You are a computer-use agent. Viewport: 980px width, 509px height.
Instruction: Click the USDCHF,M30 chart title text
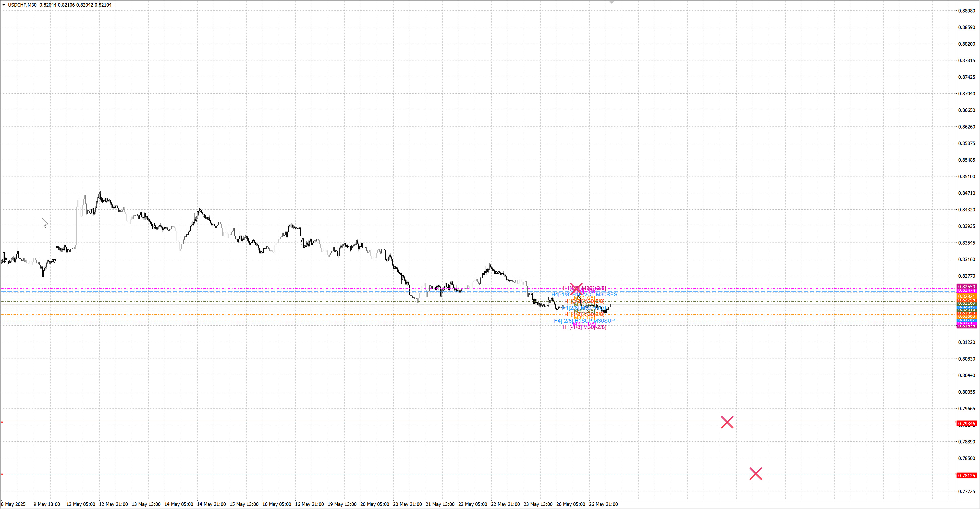(22, 5)
